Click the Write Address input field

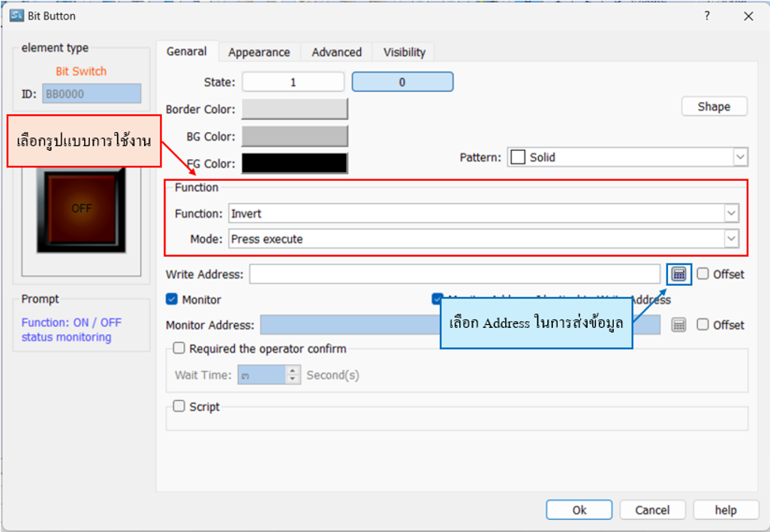pyautogui.click(x=455, y=275)
